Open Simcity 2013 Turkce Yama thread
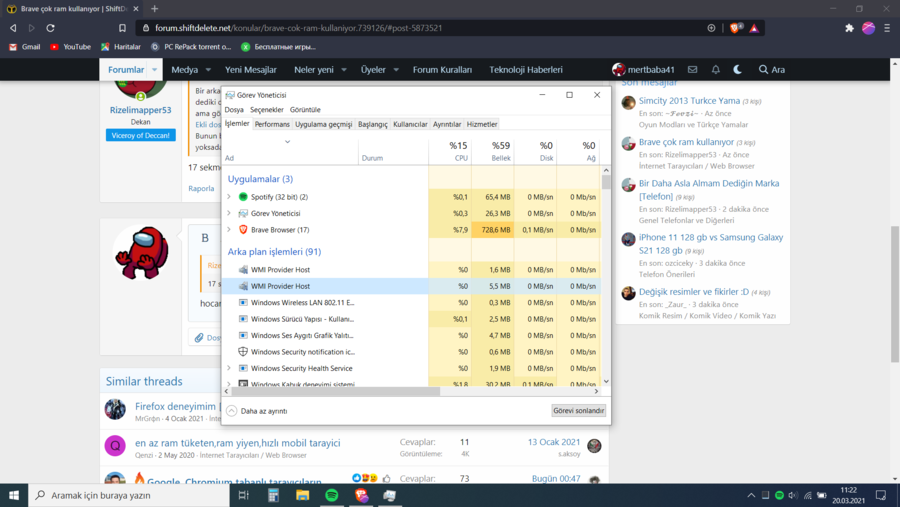This screenshot has height=507, width=900. 689,100
